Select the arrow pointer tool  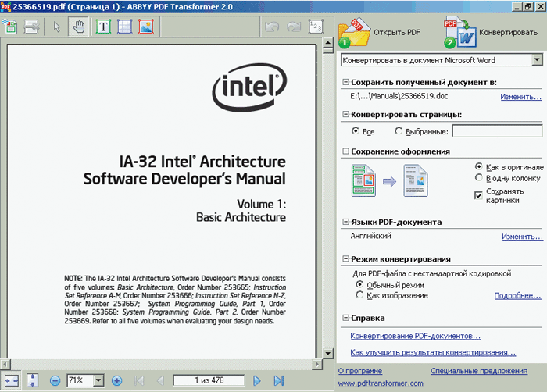click(57, 27)
